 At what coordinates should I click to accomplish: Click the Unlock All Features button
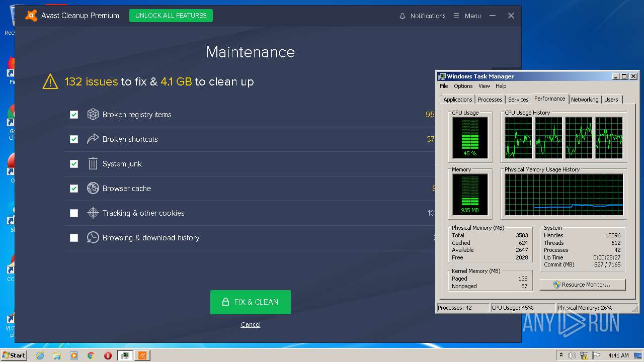(171, 16)
